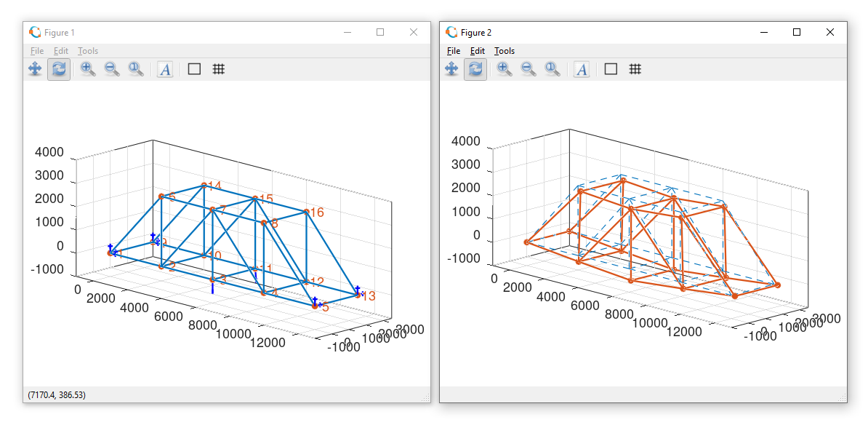The height and width of the screenshot is (425, 868).
Task: Click Automatic limits icon in Figure 1
Action: click(136, 69)
